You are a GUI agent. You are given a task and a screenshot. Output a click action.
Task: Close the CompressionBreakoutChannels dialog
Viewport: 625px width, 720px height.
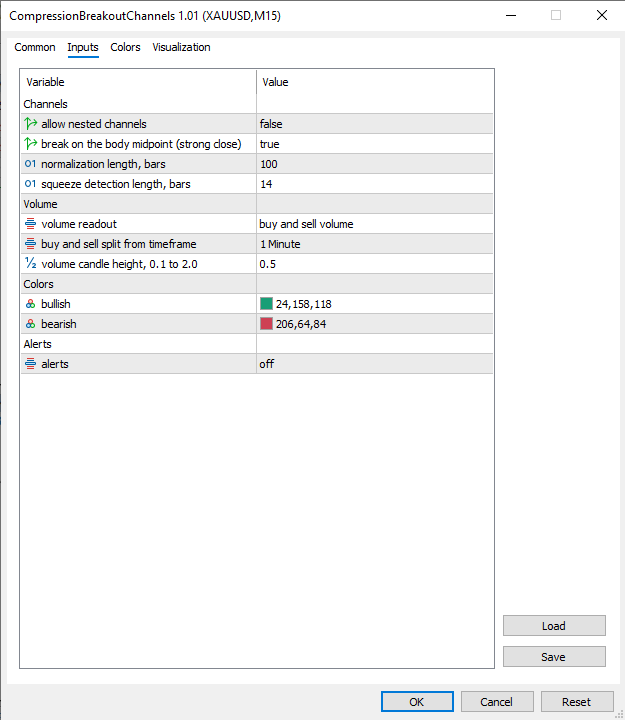click(x=602, y=15)
